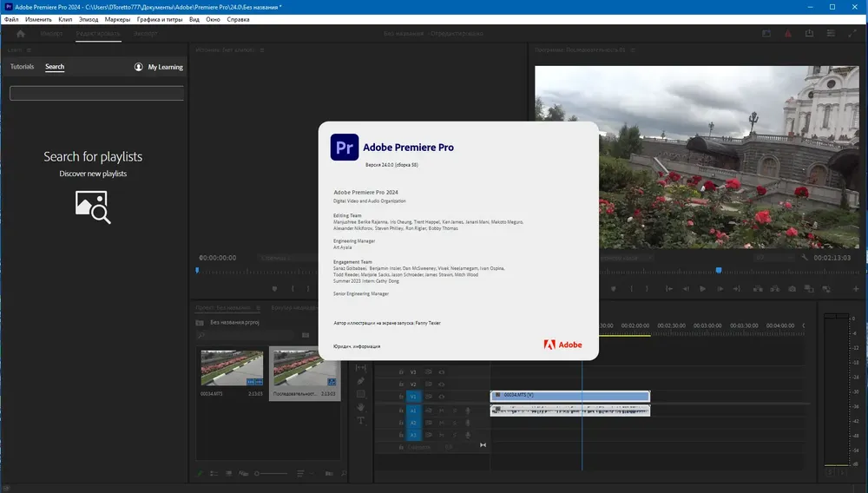The width and height of the screenshot is (868, 493).
Task: Click the red alert warning icon
Action: (788, 34)
